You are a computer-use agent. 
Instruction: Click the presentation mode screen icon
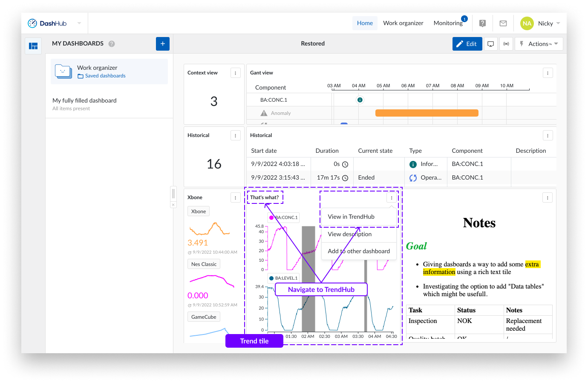click(x=491, y=44)
